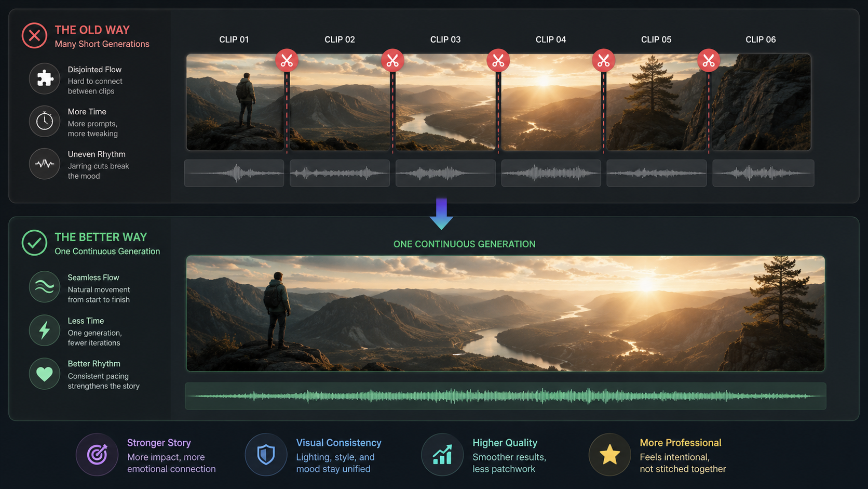
Task: Click the audio waveform under Clip 05
Action: 657,173
